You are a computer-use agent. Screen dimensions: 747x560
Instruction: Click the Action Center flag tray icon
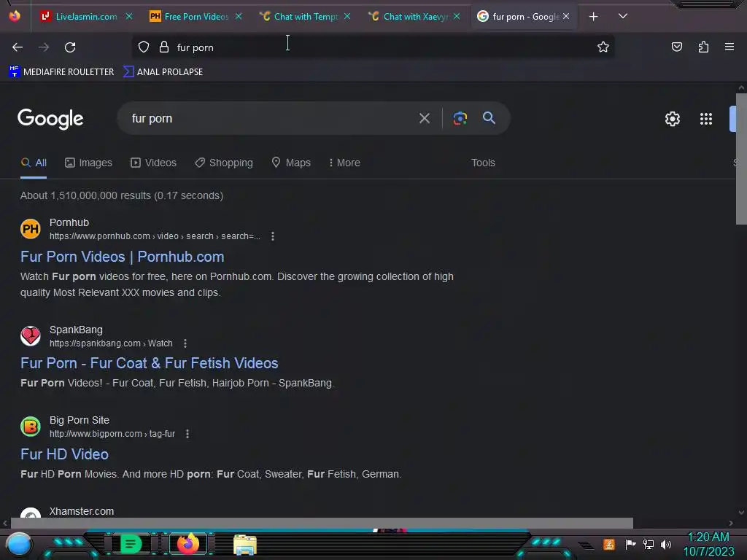[x=630, y=544]
